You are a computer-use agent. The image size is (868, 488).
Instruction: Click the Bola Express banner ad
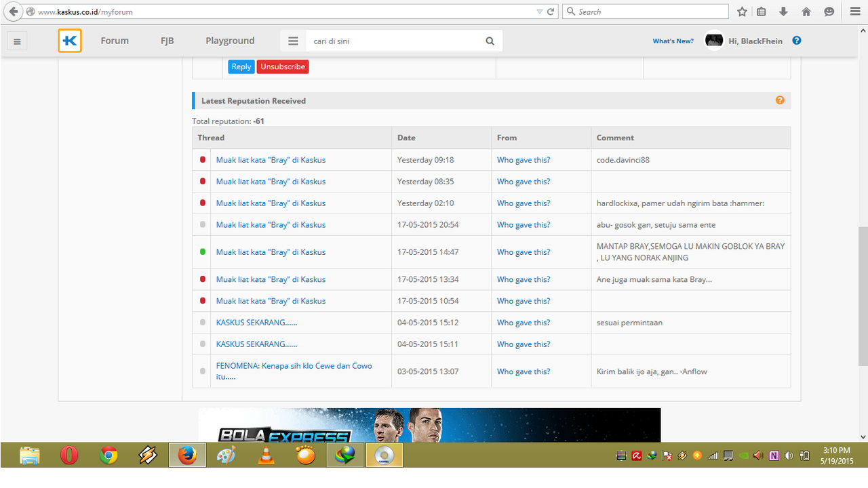429,425
